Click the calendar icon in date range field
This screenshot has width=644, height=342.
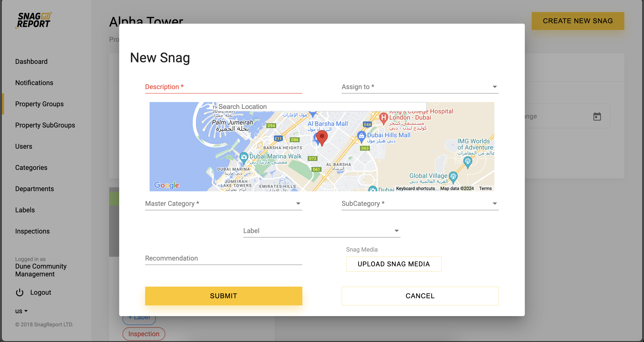[x=597, y=116]
